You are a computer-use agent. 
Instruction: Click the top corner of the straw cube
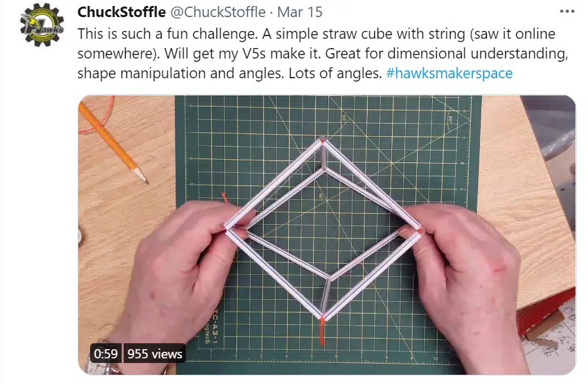[x=322, y=141]
